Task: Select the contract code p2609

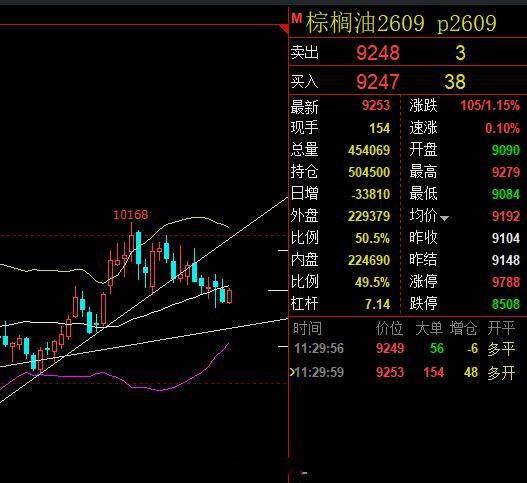Action: pos(467,24)
